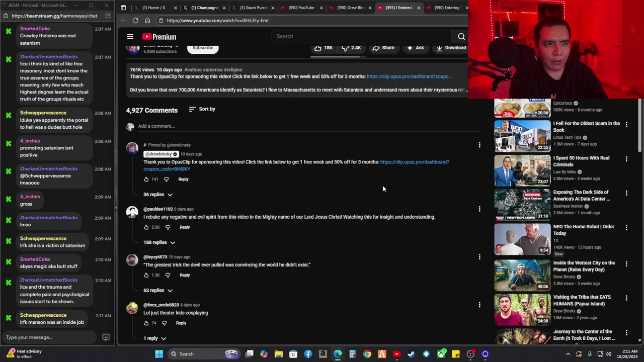Expand 36 replies on pinned comment
The height and width of the screenshot is (362, 644).
pos(158,195)
